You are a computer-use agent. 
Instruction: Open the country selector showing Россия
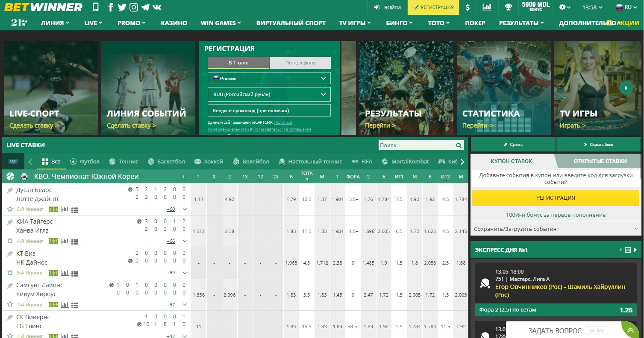[x=268, y=78]
